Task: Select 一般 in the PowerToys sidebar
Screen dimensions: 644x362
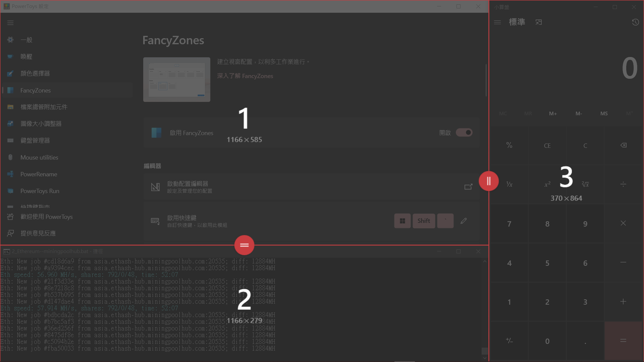Action: [67, 40]
